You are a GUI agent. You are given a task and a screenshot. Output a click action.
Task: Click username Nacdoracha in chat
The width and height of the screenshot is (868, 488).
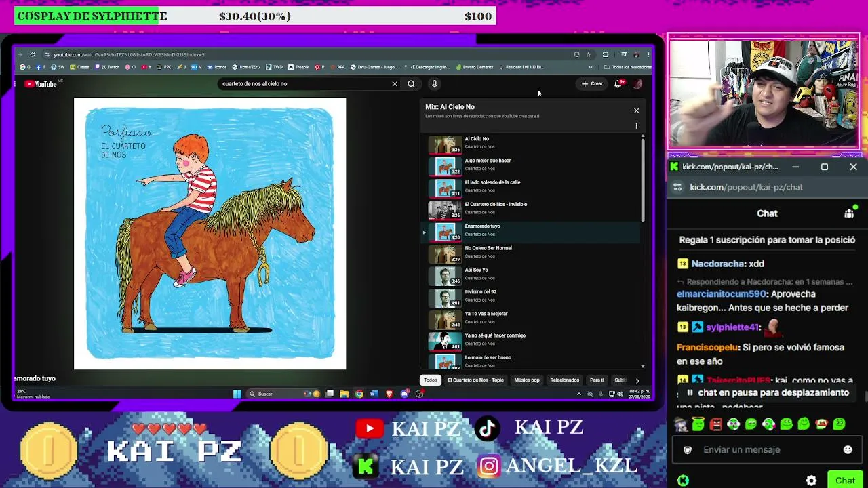click(x=717, y=264)
